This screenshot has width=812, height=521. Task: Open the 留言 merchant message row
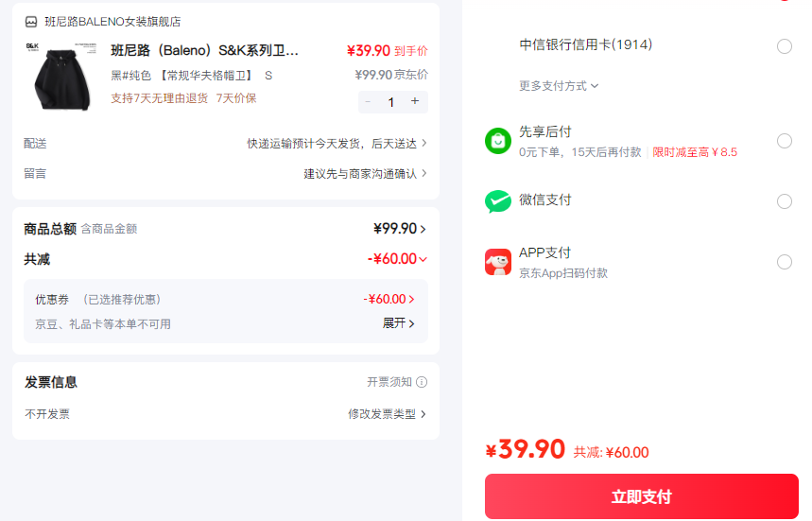click(x=364, y=174)
